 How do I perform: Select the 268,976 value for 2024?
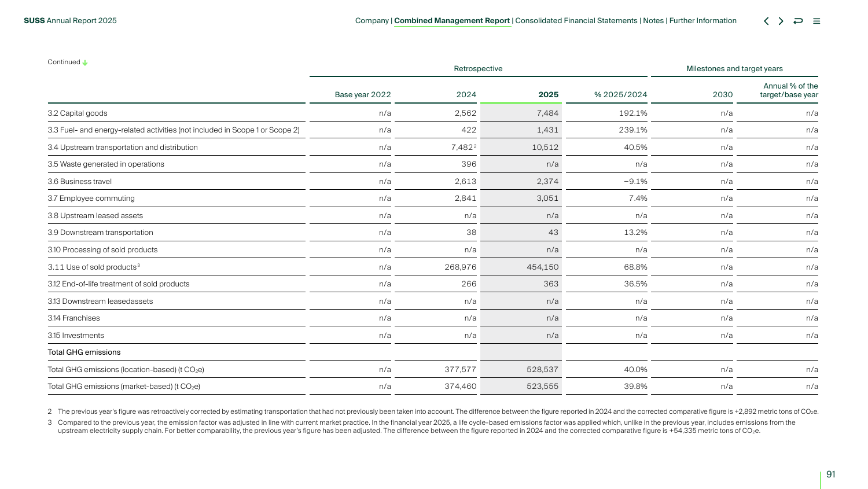point(461,267)
